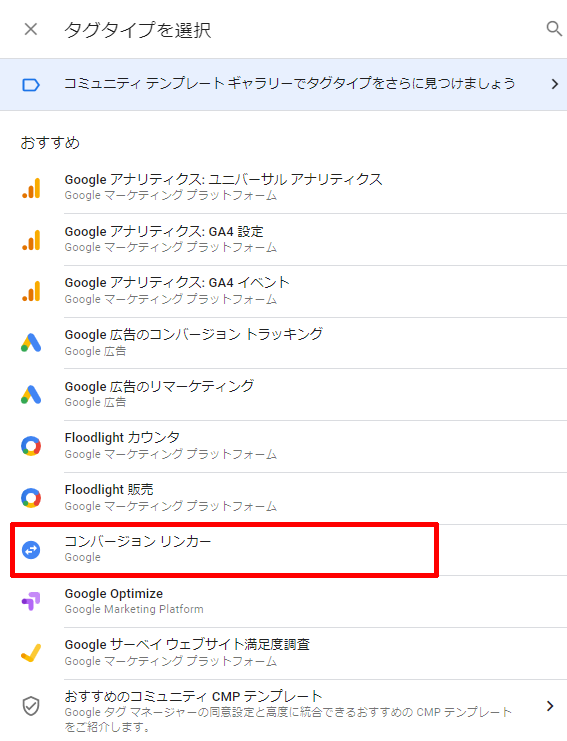The image size is (567, 741).
Task: Open コミュニティ テンプレート ギャラリー banner link
Action: 284,85
